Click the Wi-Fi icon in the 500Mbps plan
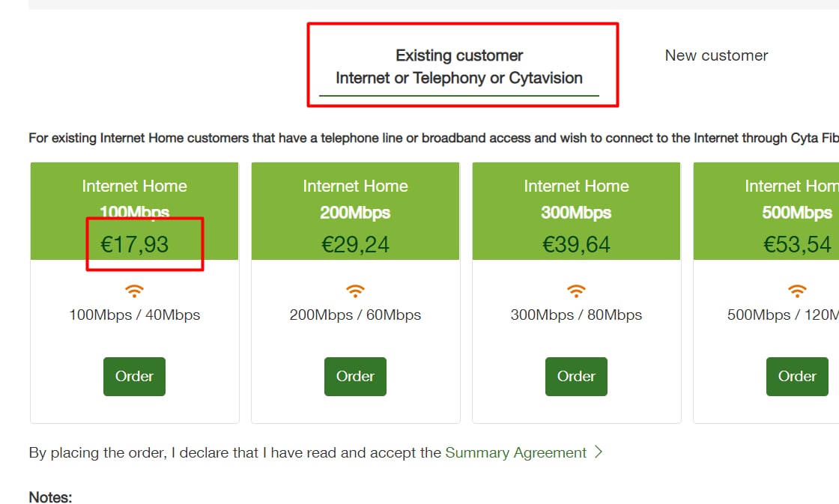 click(797, 291)
